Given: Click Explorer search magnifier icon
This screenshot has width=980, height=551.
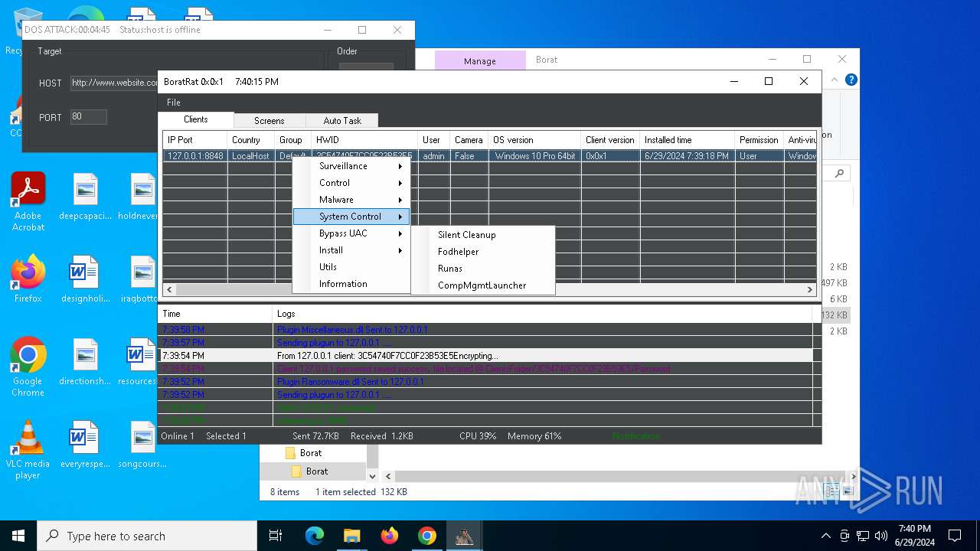Looking at the screenshot, I should pyautogui.click(x=839, y=174).
